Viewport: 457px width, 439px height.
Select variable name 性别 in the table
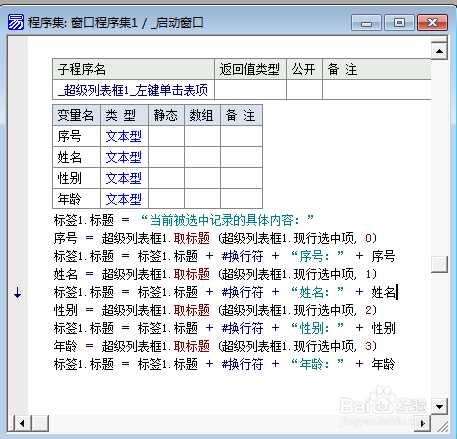click(x=69, y=178)
